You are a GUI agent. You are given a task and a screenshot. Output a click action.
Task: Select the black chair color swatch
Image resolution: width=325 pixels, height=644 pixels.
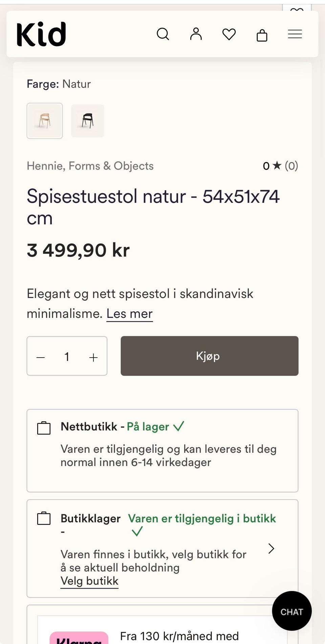pyautogui.click(x=88, y=121)
